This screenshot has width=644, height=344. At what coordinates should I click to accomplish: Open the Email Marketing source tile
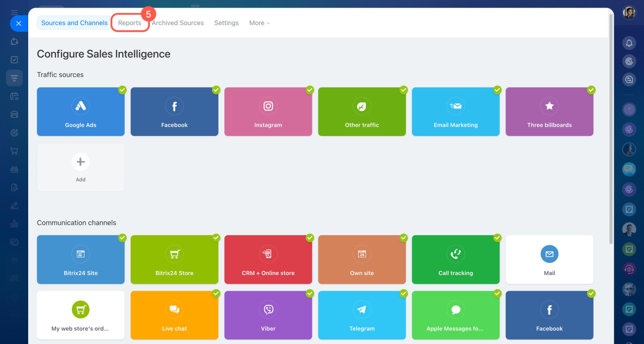456,112
